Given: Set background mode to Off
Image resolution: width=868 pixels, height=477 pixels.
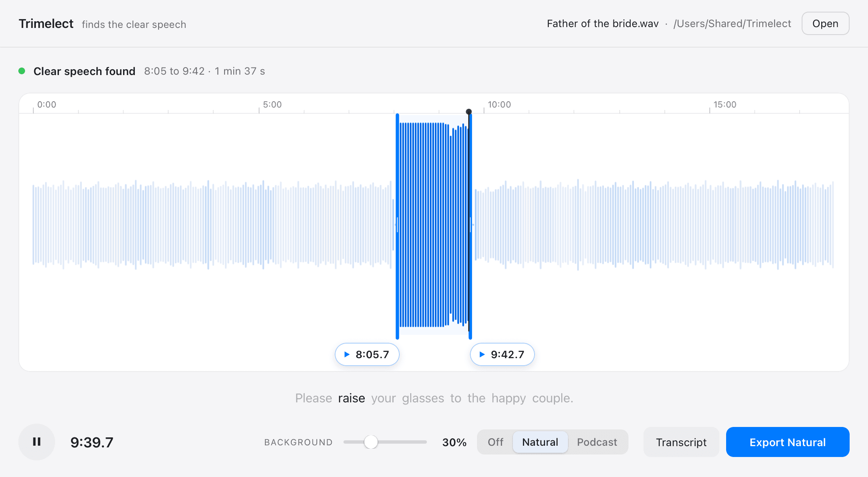Looking at the screenshot, I should [x=495, y=442].
